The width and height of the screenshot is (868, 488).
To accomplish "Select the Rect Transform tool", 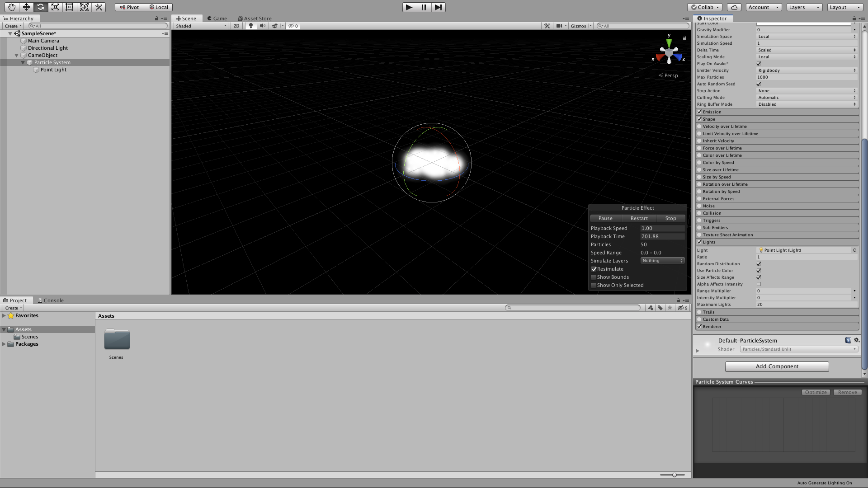I will tap(70, 7).
